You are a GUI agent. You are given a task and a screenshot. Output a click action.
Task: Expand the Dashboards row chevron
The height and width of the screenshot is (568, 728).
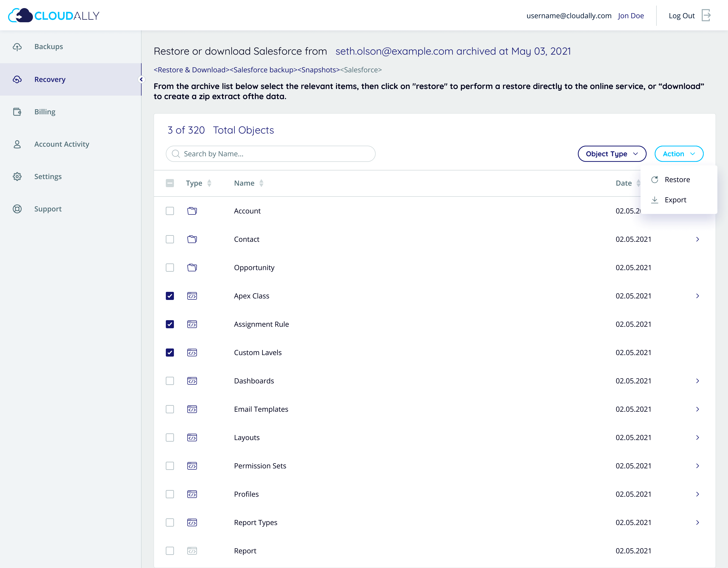[x=697, y=381]
